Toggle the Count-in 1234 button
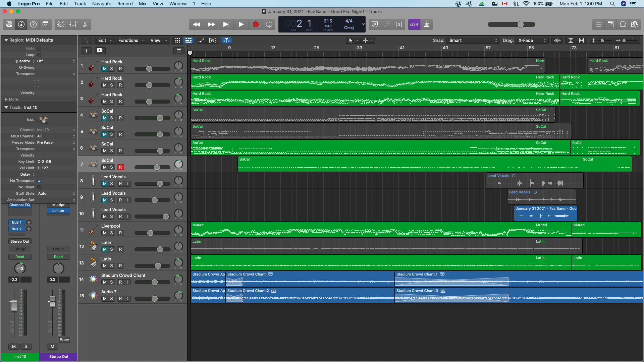Image resolution: width=644 pixels, height=362 pixels. click(414, 24)
